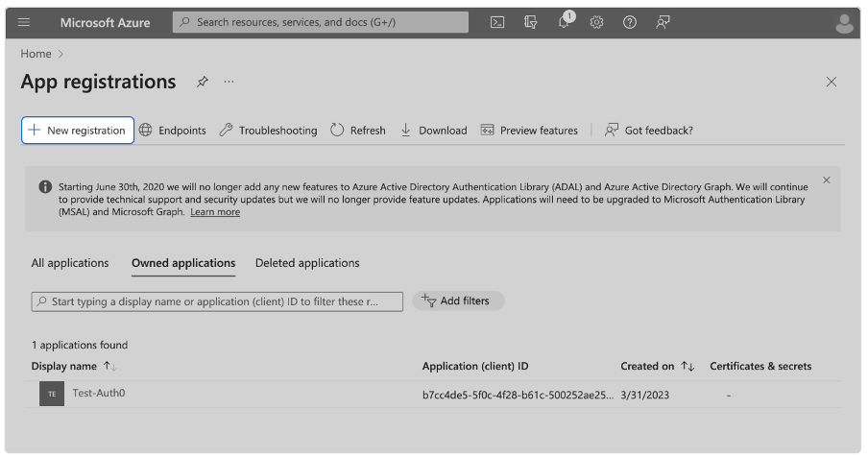Viewport: 868px width, 457px height.
Task: Focus the application name filter field
Action: [217, 301]
